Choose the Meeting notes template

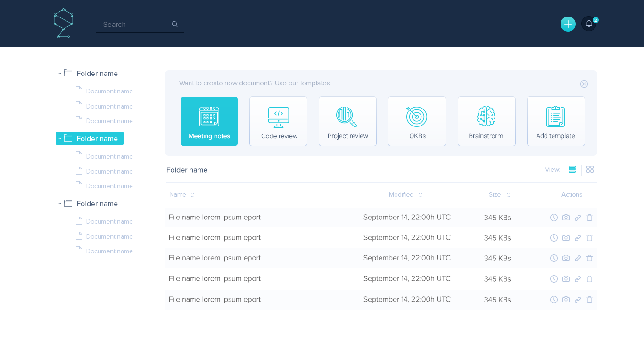click(209, 121)
